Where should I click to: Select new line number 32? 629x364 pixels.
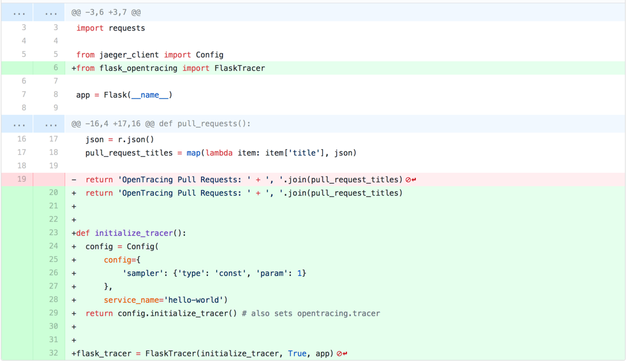pos(54,353)
